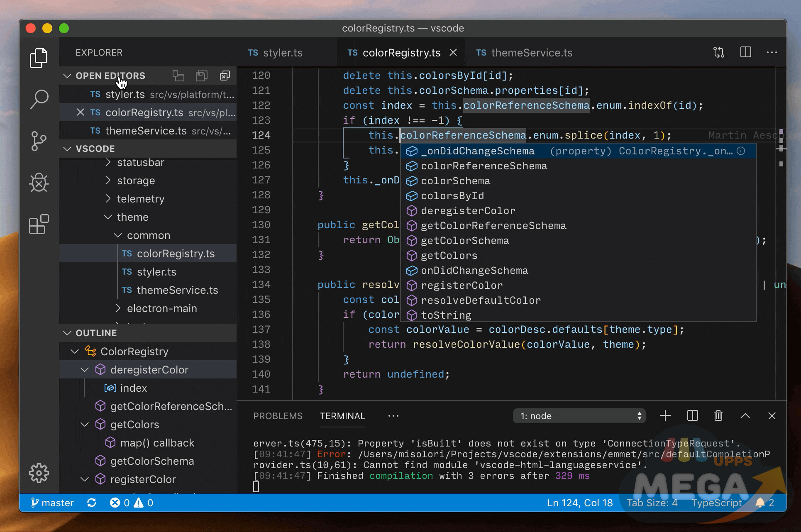This screenshot has height=532, width=801.
Task: Select colorRegistry.ts in the file tree
Action: point(148,254)
